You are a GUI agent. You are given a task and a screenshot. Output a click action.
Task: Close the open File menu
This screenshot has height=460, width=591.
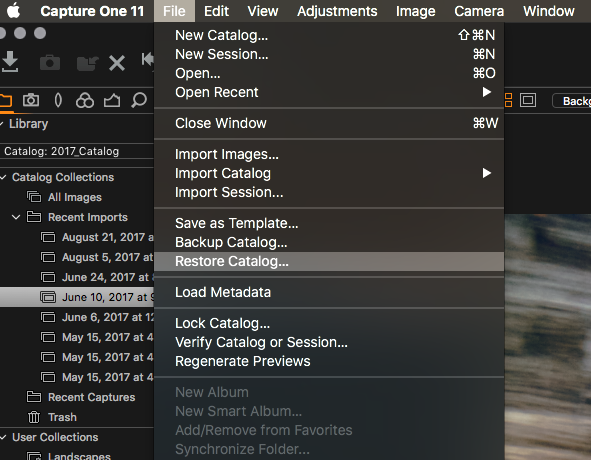coord(174,11)
